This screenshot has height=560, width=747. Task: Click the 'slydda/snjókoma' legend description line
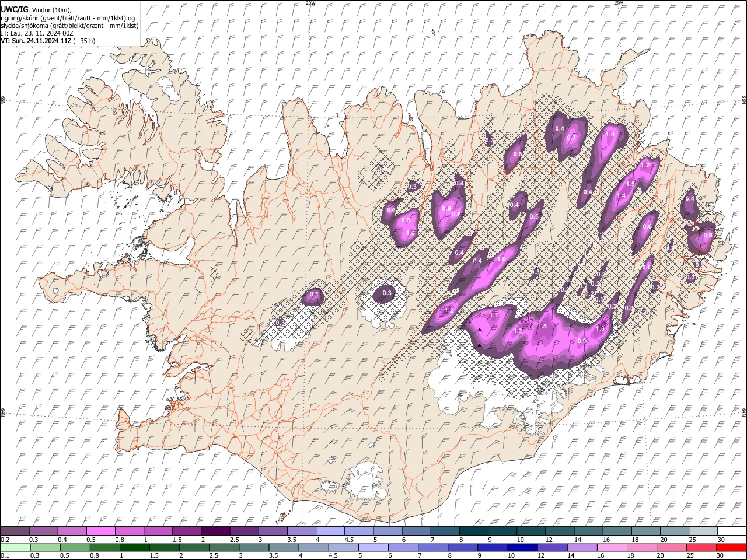pyautogui.click(x=69, y=26)
